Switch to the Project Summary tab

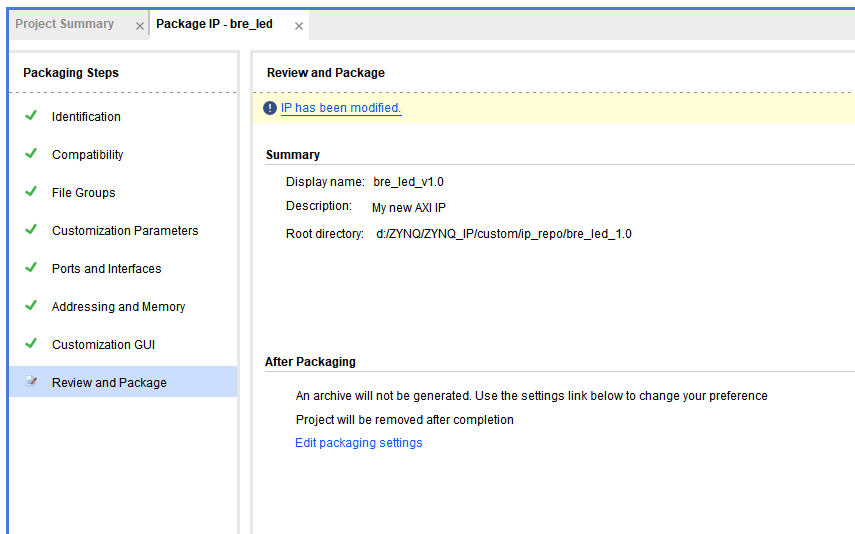(x=65, y=24)
